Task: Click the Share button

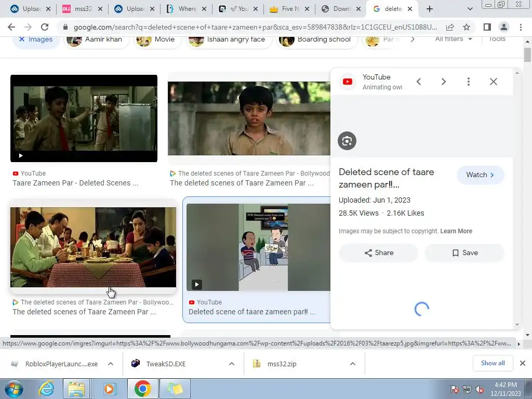Action: pyautogui.click(x=379, y=253)
